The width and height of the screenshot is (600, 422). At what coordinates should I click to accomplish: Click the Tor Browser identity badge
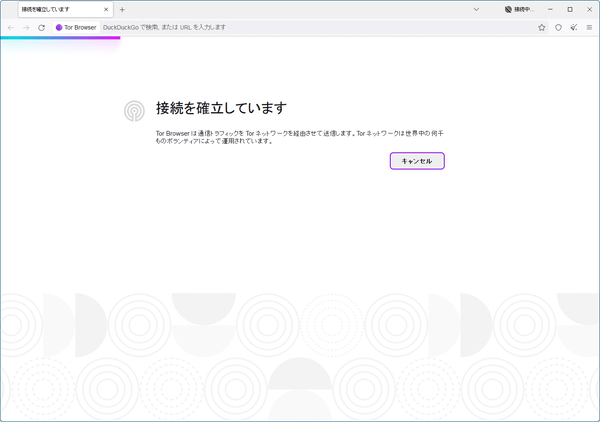(x=76, y=28)
